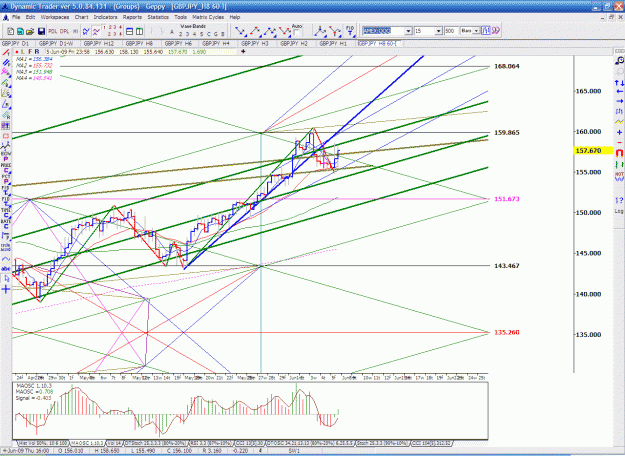The image size is (625, 456).
Task: Switch to the GBPJPY H4 tab
Action: click(216, 43)
